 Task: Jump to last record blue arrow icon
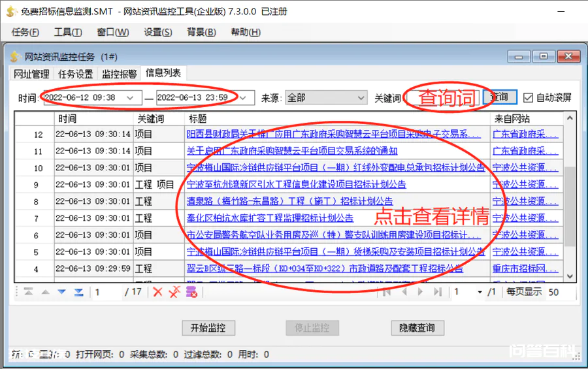[x=79, y=292]
